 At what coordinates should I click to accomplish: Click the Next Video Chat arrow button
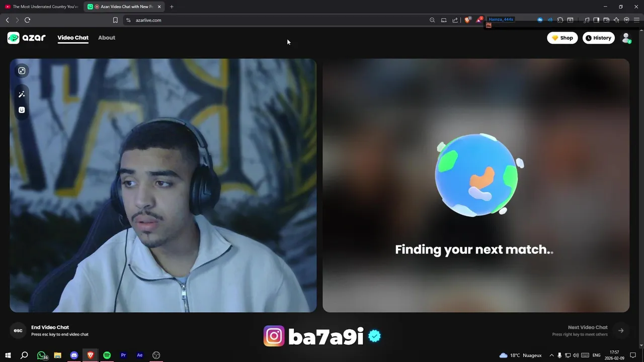[x=621, y=330]
